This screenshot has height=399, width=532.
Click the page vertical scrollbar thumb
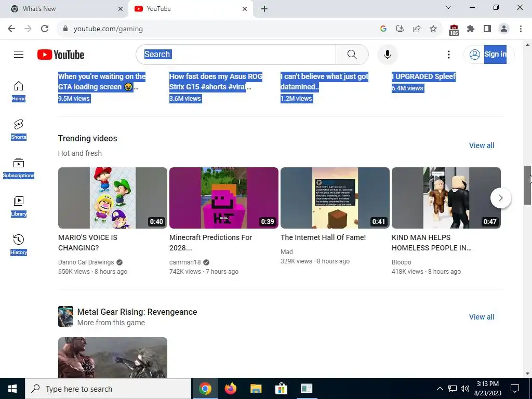527,185
